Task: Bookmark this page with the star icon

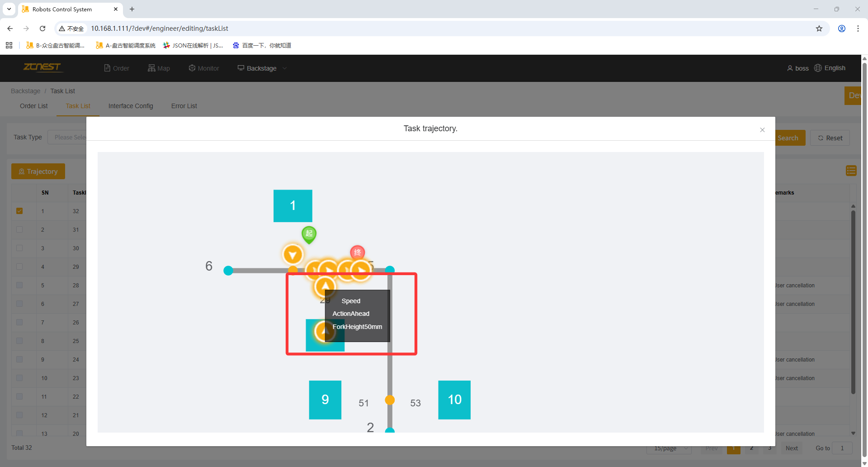Action: [819, 29]
